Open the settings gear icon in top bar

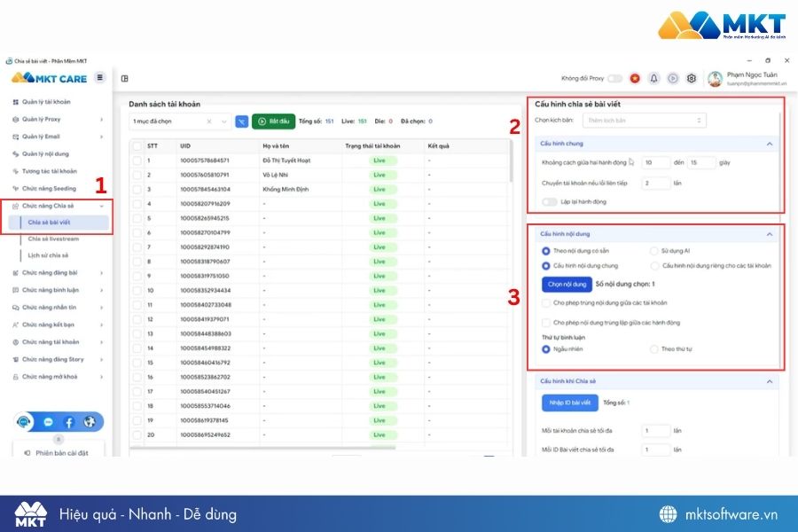coord(691,78)
